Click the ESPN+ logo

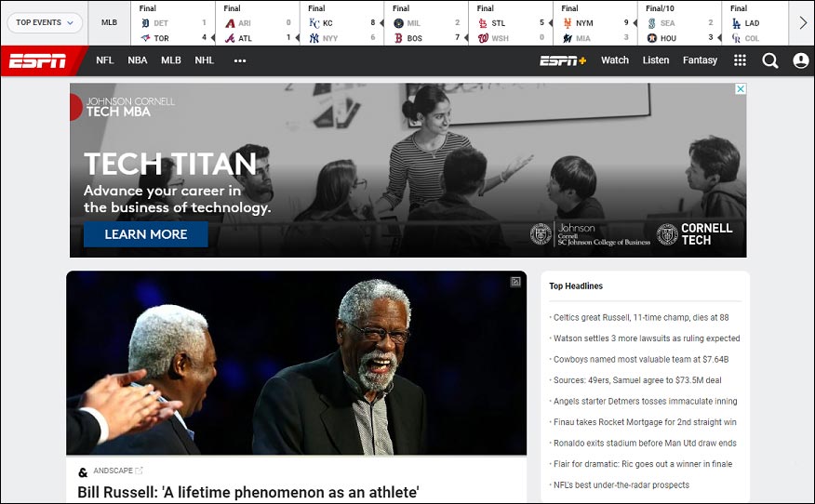tap(563, 60)
